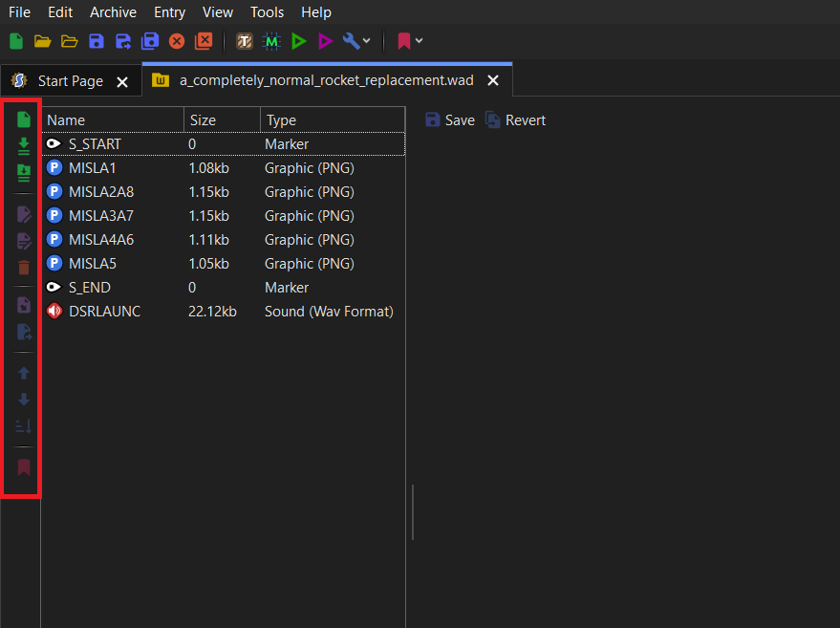Click the green Run play icon
Screen dimensions: 840x628
pyautogui.click(x=299, y=41)
